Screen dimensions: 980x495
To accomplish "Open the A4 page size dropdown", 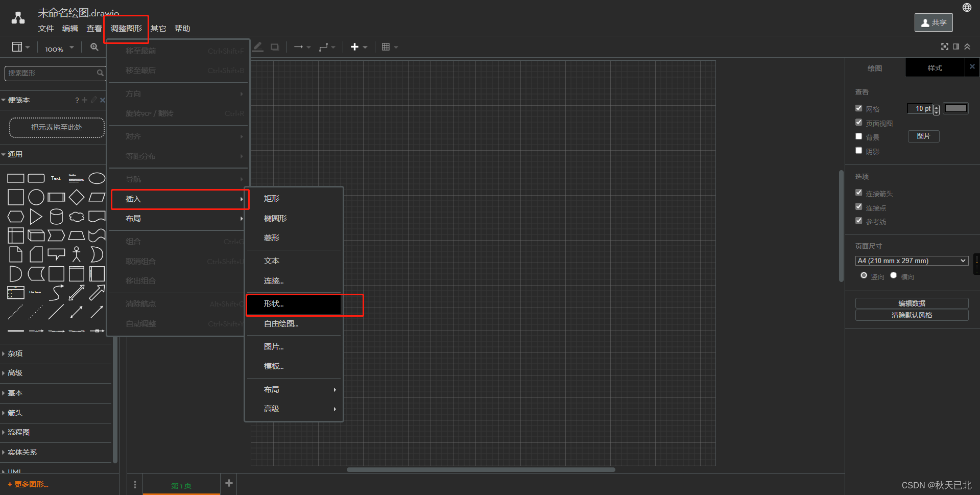I will (x=912, y=261).
